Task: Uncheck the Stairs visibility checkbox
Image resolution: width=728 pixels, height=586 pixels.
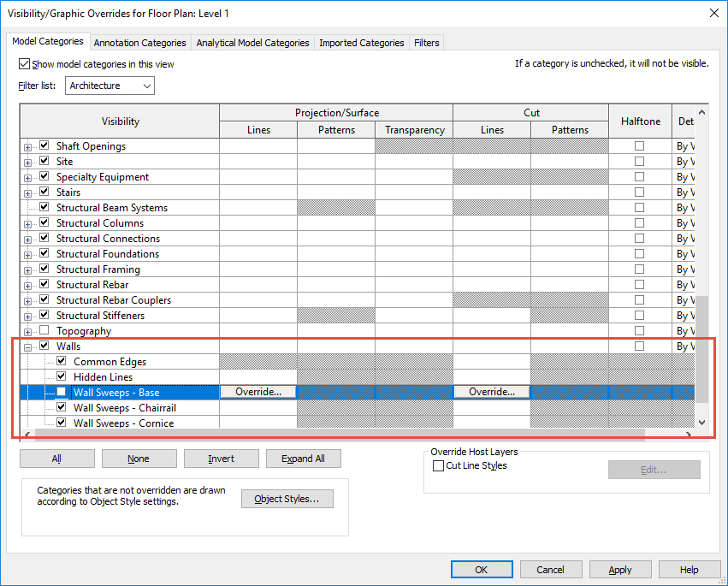Action: (44, 192)
